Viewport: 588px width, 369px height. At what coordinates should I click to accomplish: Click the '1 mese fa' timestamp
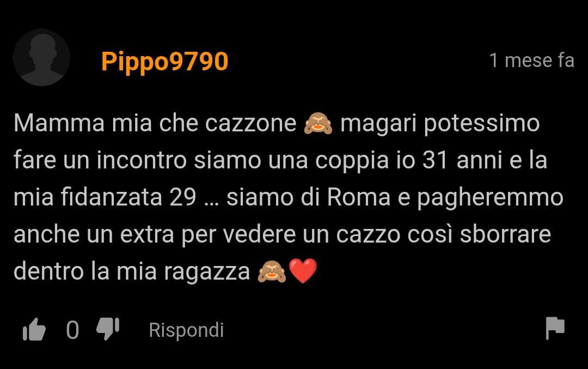click(x=532, y=61)
